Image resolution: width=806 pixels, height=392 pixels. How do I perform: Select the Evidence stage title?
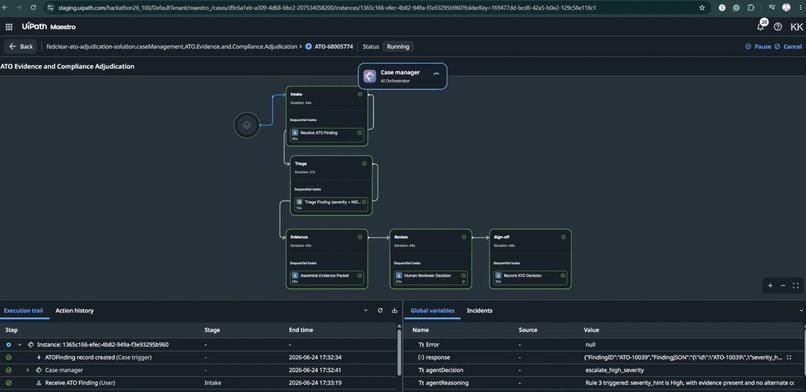tap(299, 237)
